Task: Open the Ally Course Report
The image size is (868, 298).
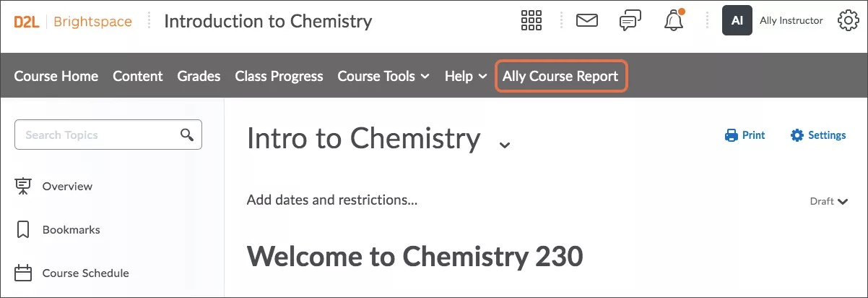Action: tap(560, 76)
